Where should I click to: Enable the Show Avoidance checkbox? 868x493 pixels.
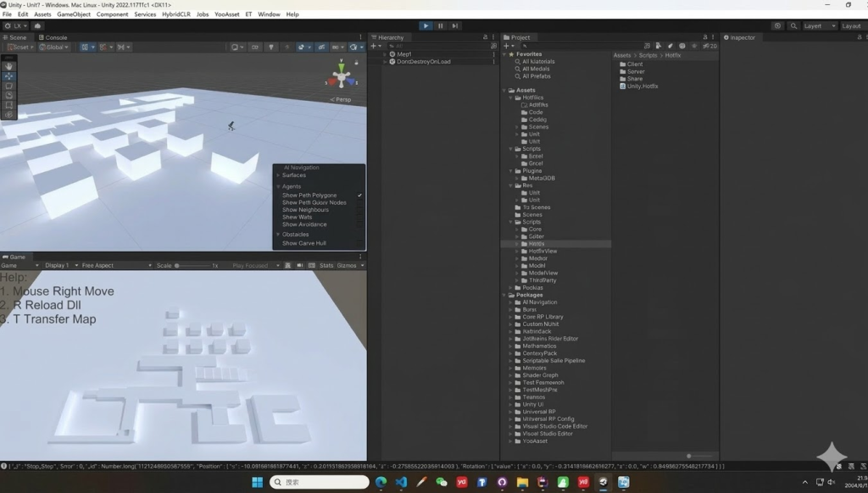(359, 224)
